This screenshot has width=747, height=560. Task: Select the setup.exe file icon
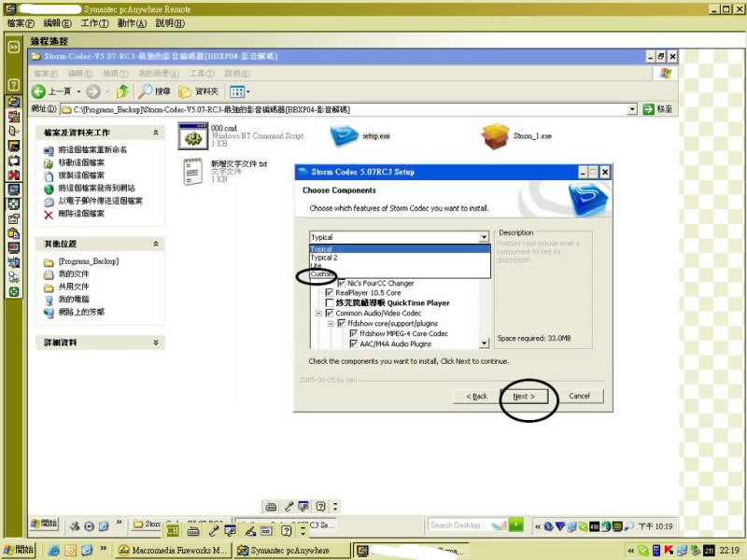[x=344, y=135]
